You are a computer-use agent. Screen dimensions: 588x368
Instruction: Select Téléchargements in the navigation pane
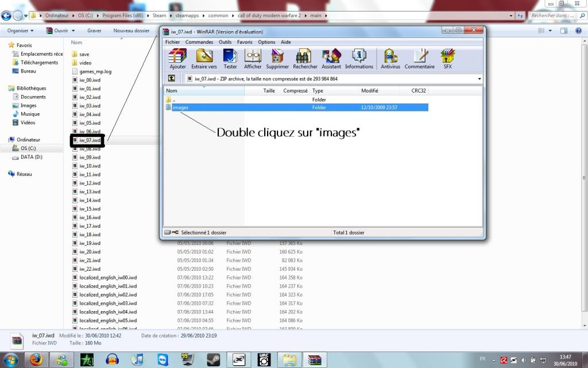click(x=39, y=63)
